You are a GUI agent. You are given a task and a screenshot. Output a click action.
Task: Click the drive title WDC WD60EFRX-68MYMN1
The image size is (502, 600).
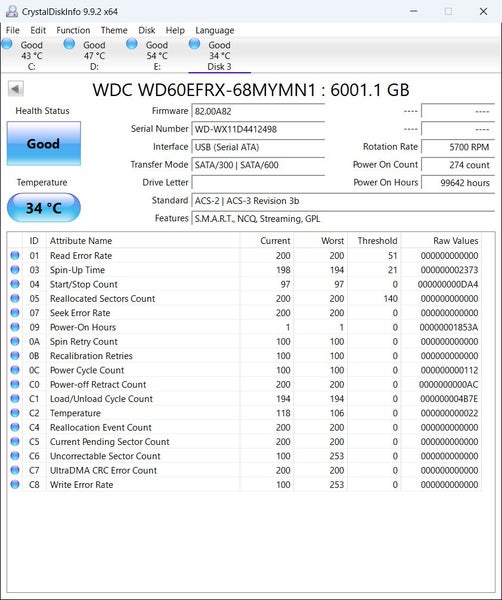click(x=204, y=90)
